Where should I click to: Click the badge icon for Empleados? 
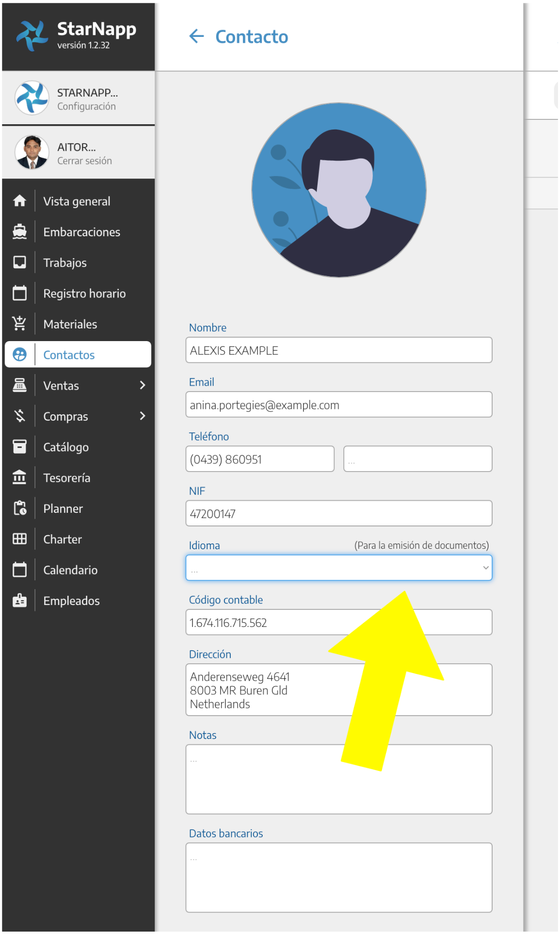19,601
